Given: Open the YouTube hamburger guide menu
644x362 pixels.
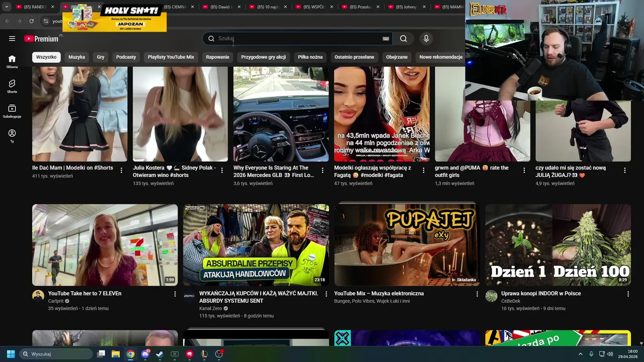Looking at the screenshot, I should point(12,39).
